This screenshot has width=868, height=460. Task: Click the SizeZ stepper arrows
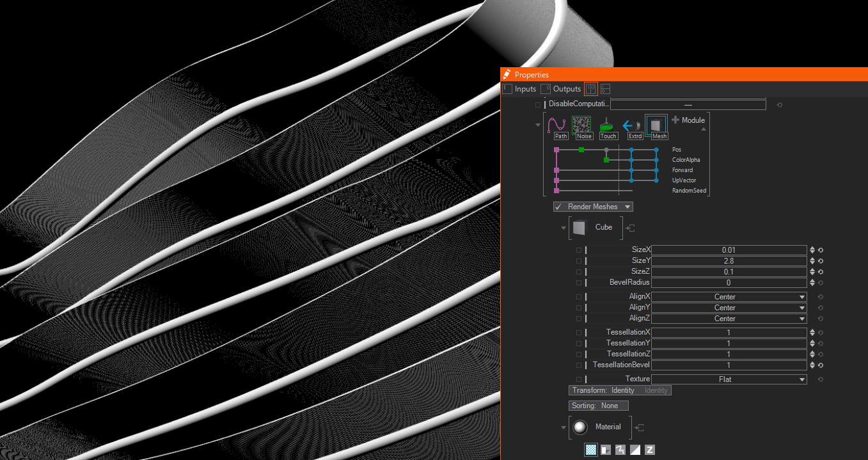pyautogui.click(x=812, y=272)
